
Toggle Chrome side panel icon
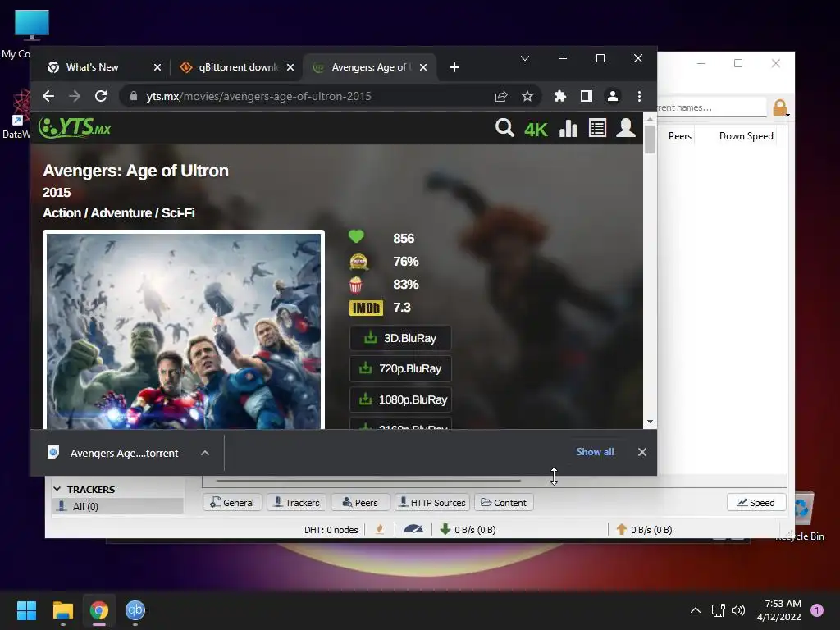[x=586, y=97]
